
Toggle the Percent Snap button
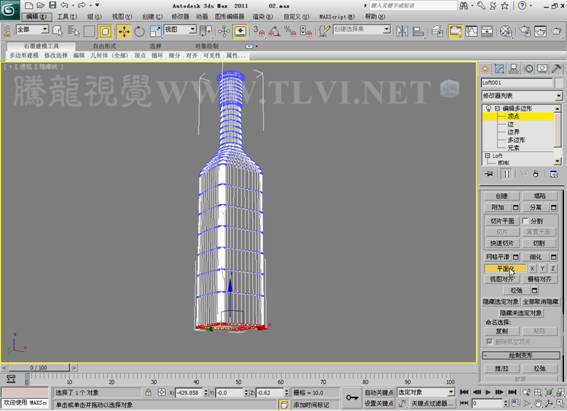pos(290,31)
